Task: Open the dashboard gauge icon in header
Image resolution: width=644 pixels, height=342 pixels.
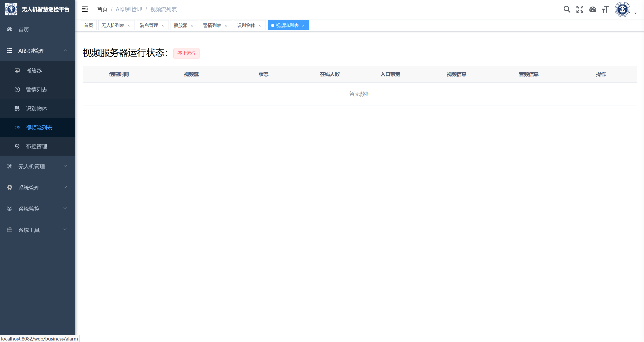Action: 593,9
